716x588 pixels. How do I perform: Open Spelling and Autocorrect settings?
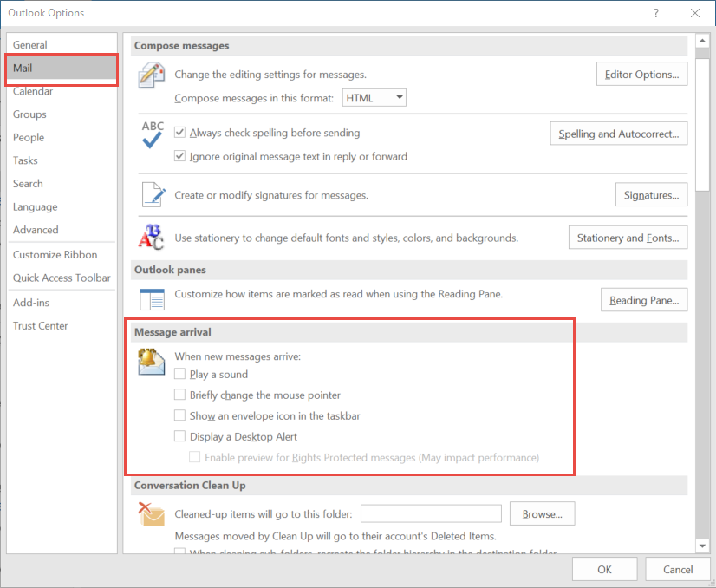[x=619, y=134]
